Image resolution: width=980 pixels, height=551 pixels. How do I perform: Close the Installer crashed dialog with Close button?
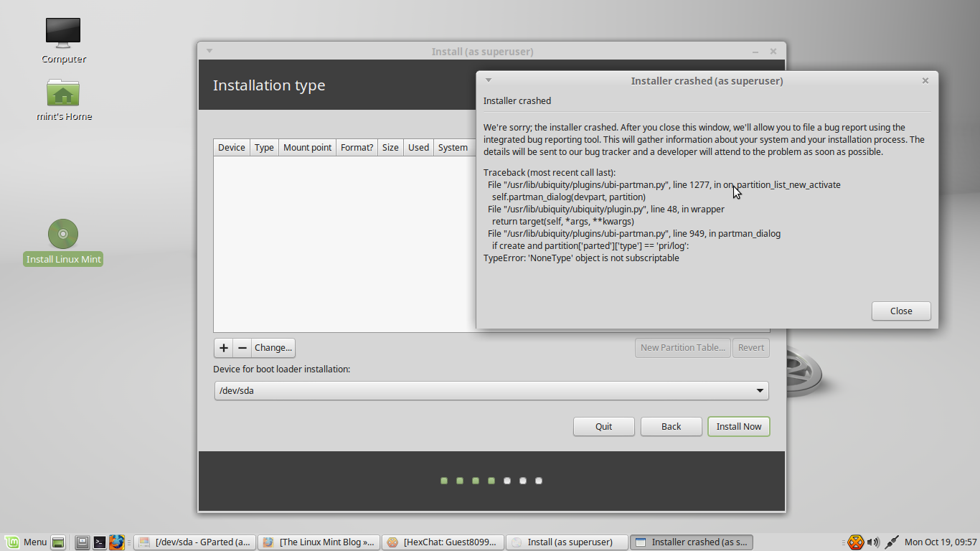(901, 311)
